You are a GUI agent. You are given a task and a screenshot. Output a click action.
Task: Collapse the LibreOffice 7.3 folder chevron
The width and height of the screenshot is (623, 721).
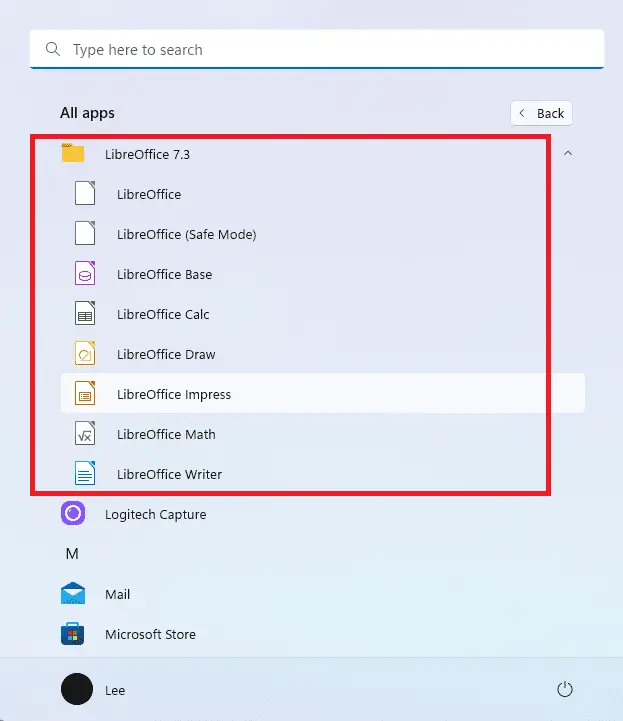click(568, 153)
